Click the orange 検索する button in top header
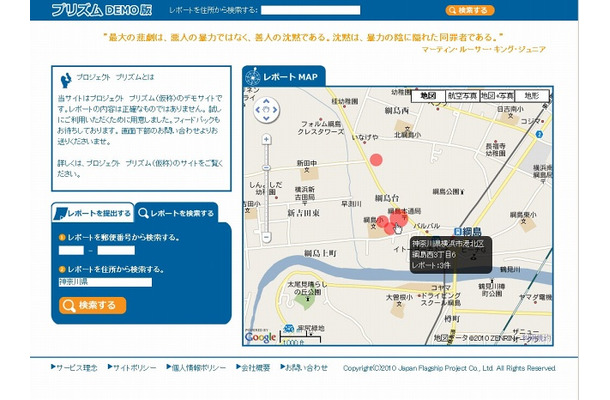The image size is (610, 400). (x=470, y=10)
